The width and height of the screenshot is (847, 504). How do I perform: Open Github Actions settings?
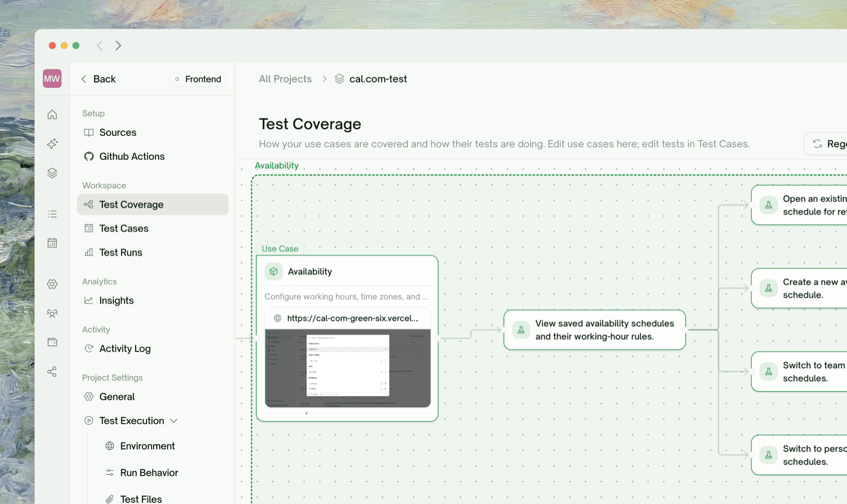pos(153,156)
